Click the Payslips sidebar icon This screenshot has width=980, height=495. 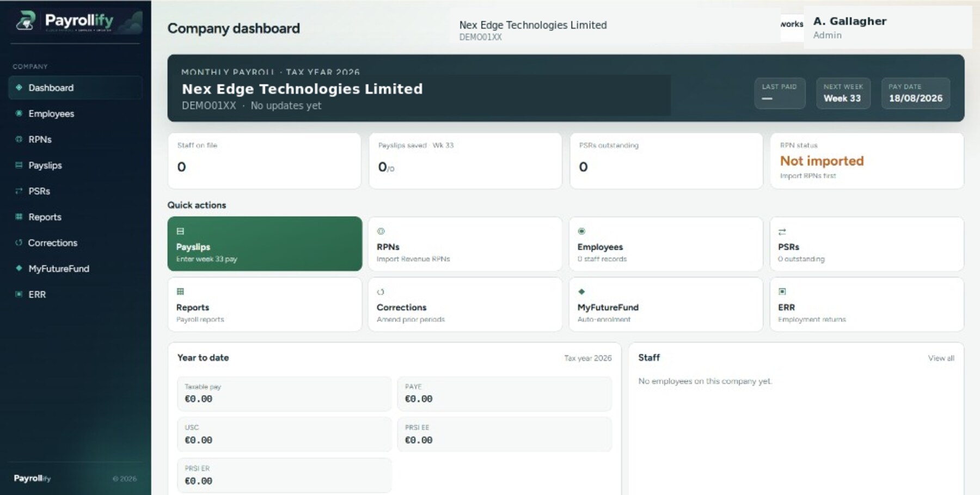pos(19,165)
